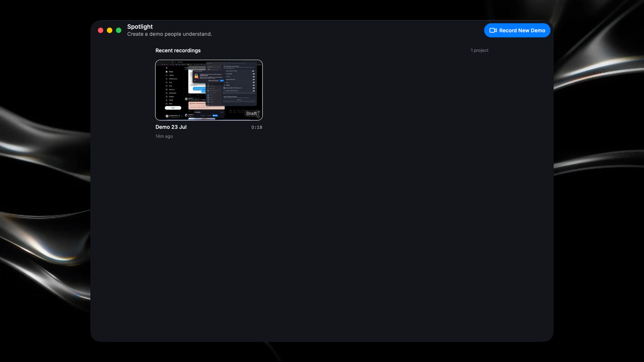Click the Spotlight app title

click(140, 27)
